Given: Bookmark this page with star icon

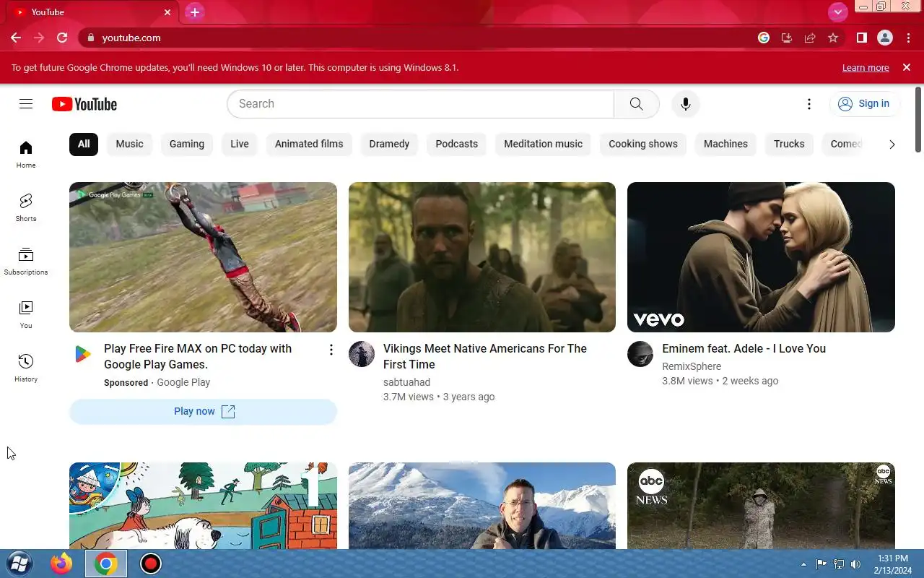Looking at the screenshot, I should (833, 38).
